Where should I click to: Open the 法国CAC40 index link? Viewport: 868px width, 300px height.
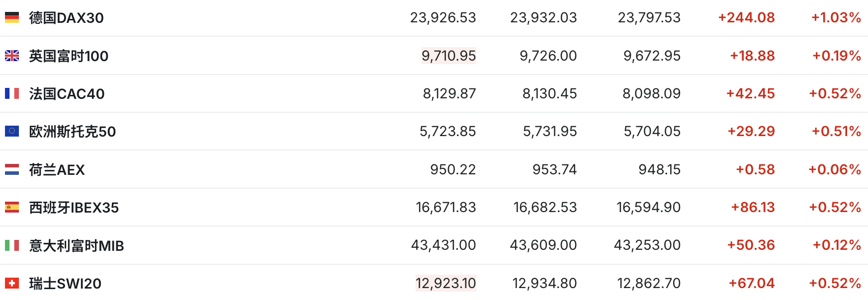(67, 94)
